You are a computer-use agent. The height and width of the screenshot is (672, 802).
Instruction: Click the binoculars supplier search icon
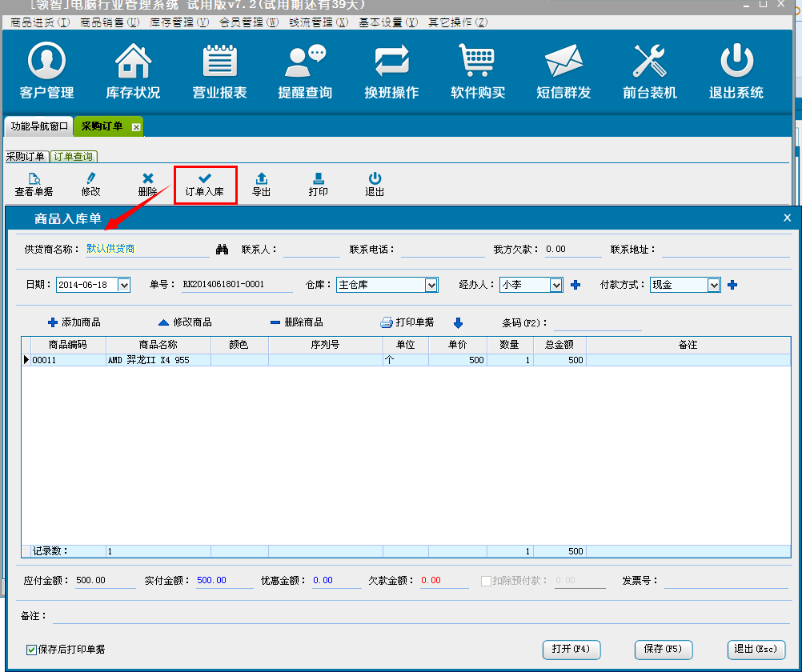point(223,250)
